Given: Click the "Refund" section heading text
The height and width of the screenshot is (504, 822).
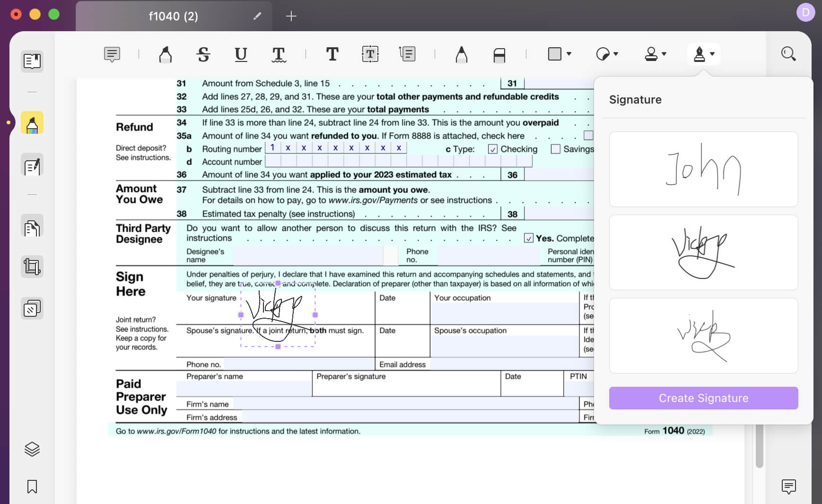Looking at the screenshot, I should (x=134, y=127).
